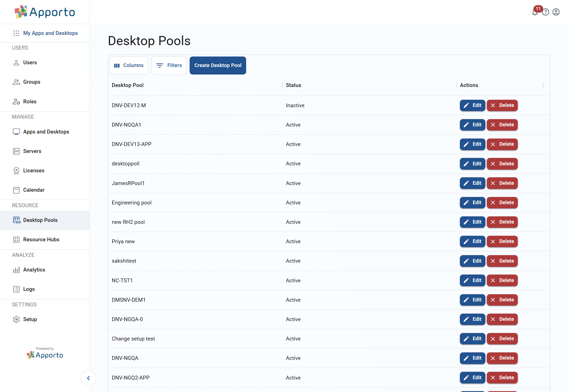Collapse the sidebar with the chevron
This screenshot has width=568, height=392.
click(88, 378)
